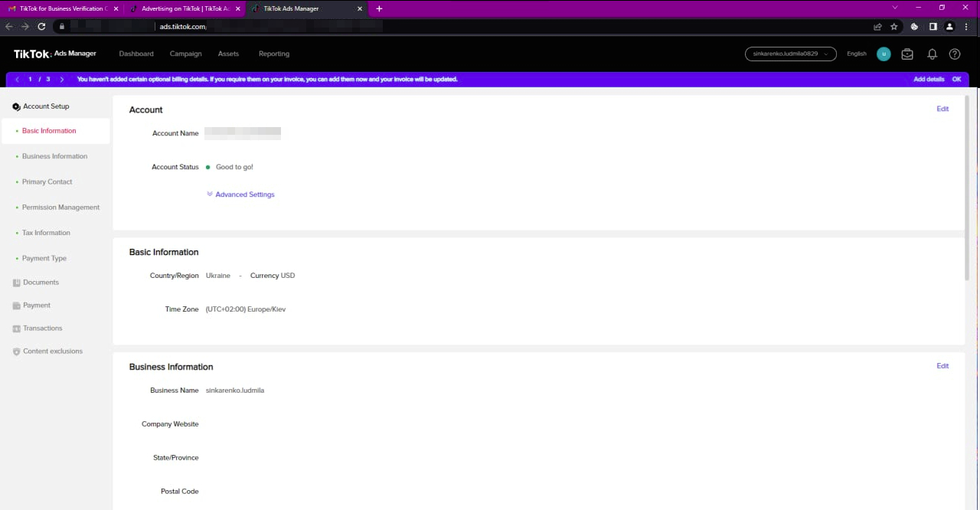Open the Reporting menu
Image resolution: width=980 pixels, height=510 pixels.
click(274, 54)
